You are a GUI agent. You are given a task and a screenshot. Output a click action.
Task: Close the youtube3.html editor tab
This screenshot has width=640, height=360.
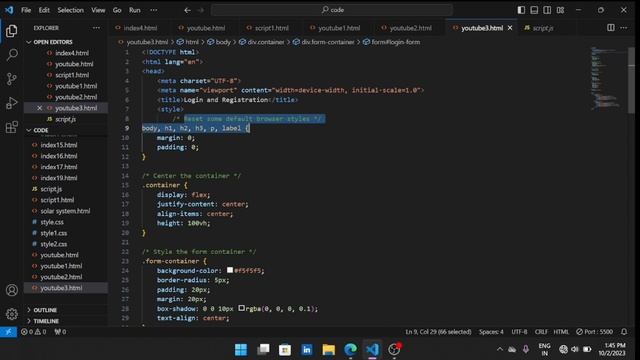510,28
